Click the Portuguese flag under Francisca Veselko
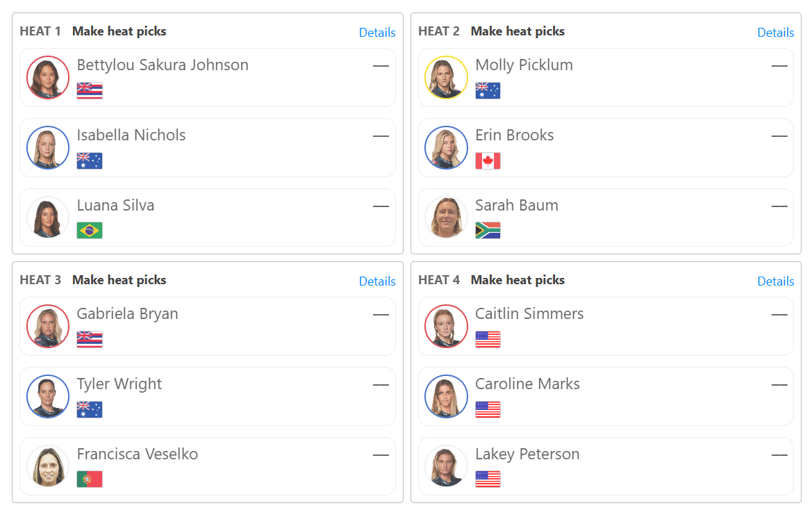Screen dimensions: 812x517 [90, 479]
